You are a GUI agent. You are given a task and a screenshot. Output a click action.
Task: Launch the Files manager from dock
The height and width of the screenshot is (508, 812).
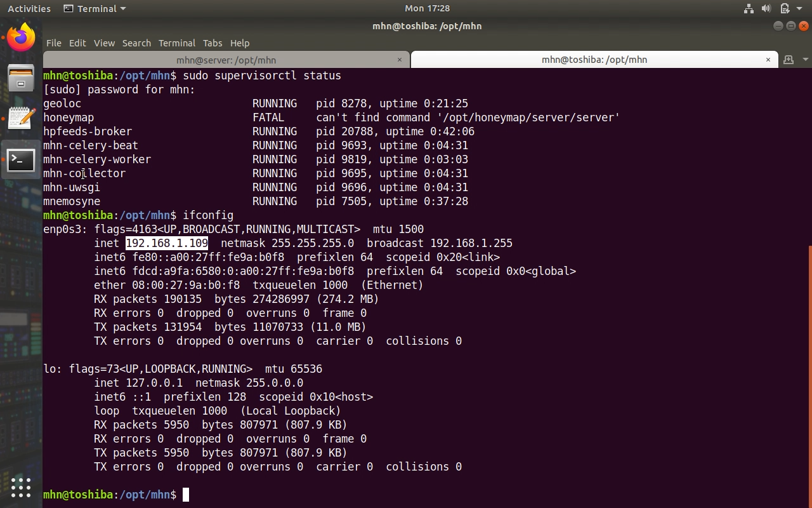pyautogui.click(x=21, y=79)
